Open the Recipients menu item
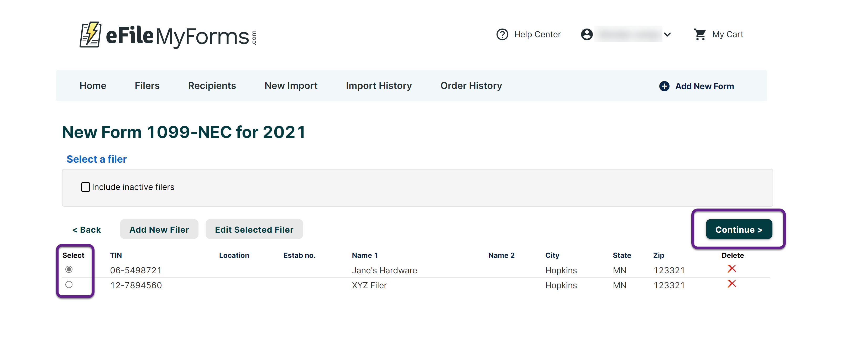 [212, 86]
